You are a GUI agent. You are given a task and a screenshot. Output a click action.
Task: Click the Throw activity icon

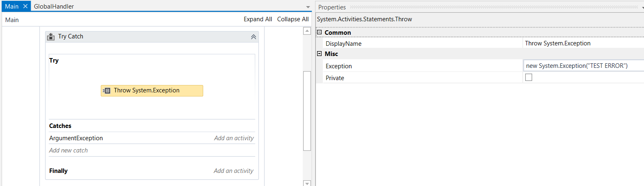click(107, 91)
